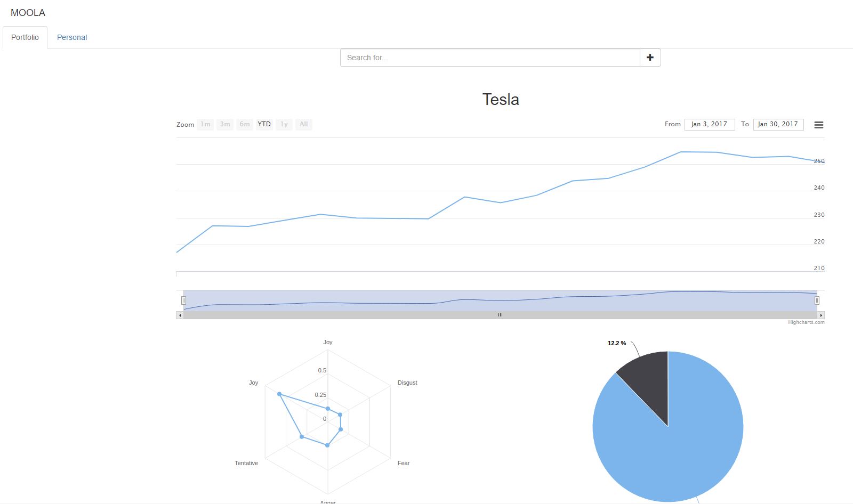This screenshot has width=853, height=504.
Task: Click the navigator left scroll arrow
Action: pyautogui.click(x=180, y=315)
